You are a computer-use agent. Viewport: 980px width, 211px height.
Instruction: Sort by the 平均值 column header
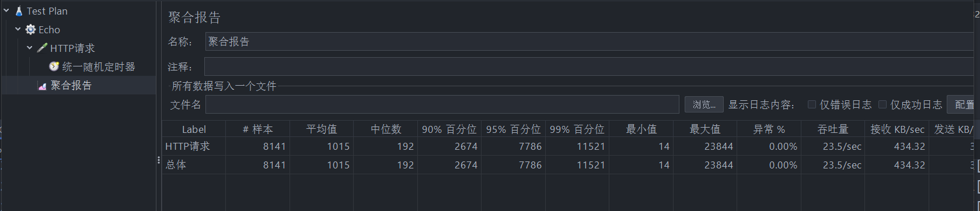322,129
